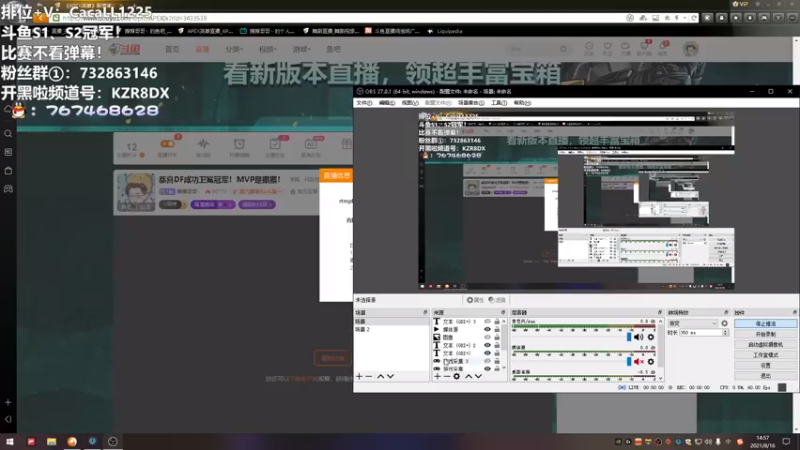This screenshot has width=800, height=450.
Task: Click the OBS icon on Windows taskbar
Action: click(x=113, y=441)
